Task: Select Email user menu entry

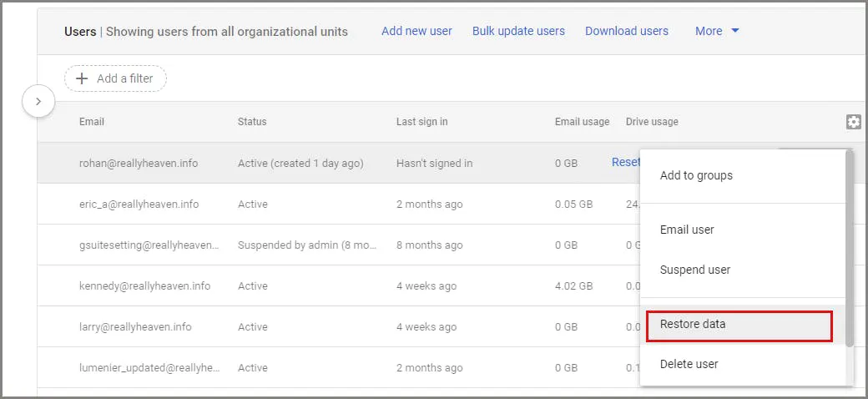Action: click(687, 230)
